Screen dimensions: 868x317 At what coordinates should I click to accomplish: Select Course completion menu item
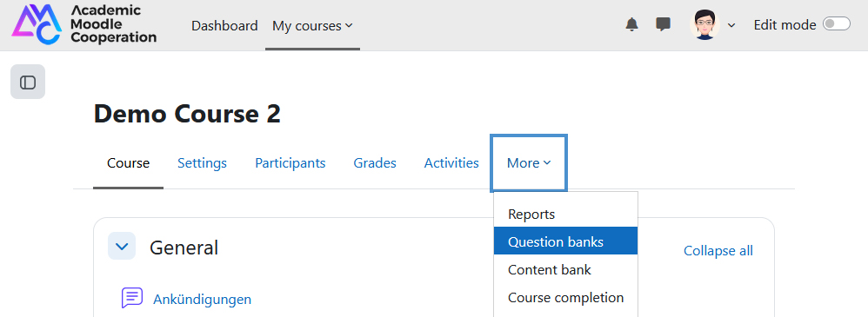click(x=565, y=297)
